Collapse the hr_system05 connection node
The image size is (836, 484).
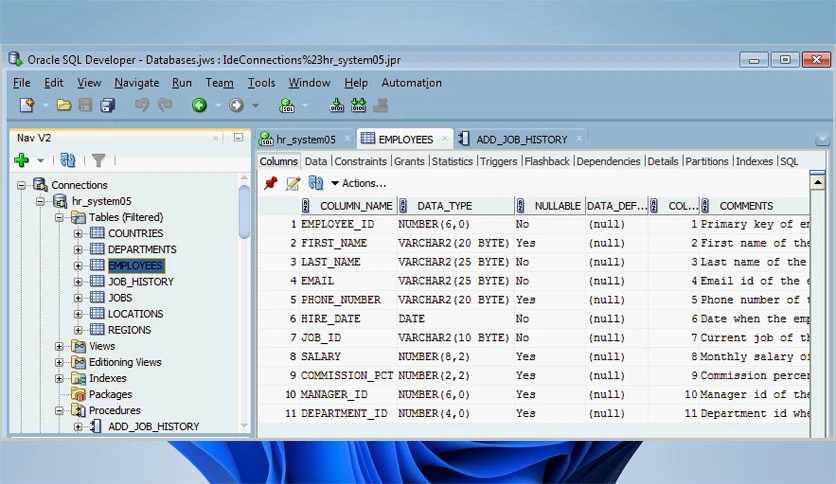[41, 201]
